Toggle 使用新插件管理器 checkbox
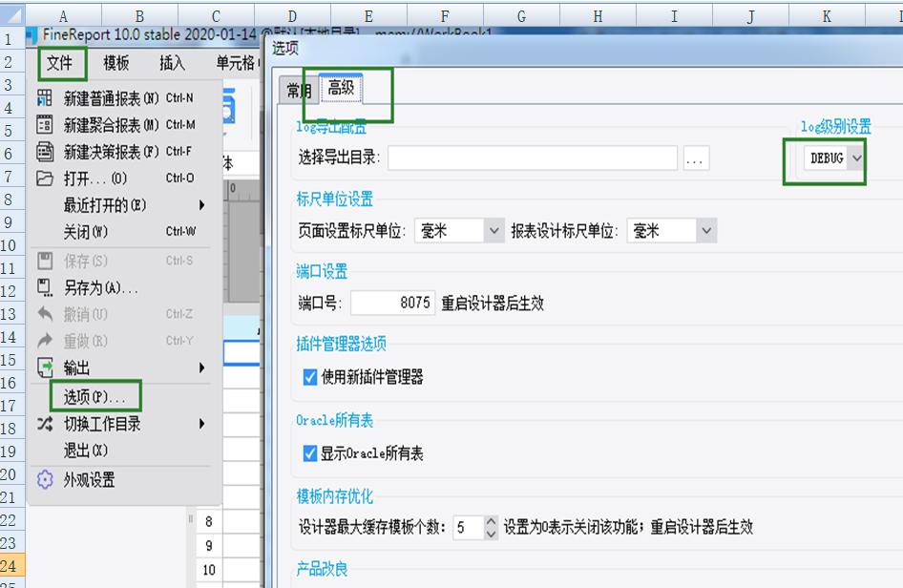The width and height of the screenshot is (903, 588). (x=310, y=377)
